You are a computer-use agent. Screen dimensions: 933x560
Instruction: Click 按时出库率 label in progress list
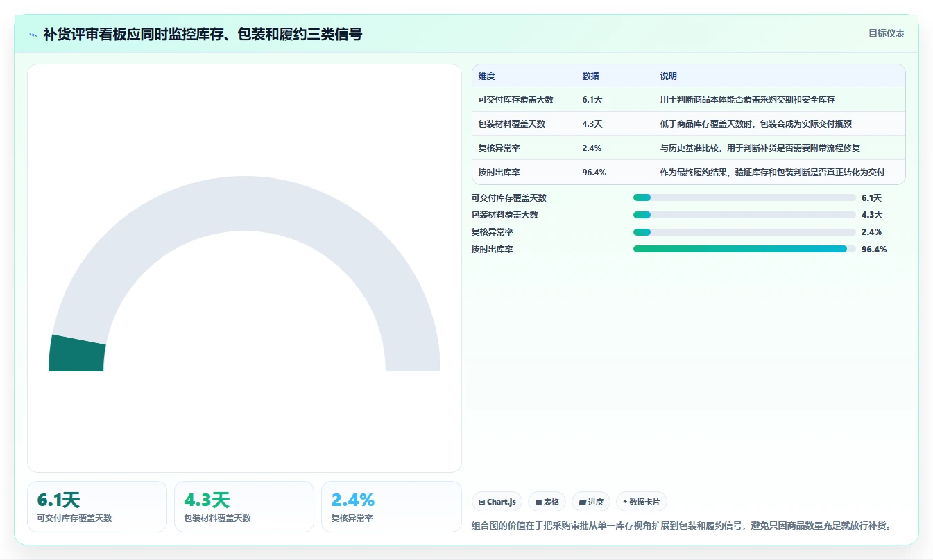(492, 250)
